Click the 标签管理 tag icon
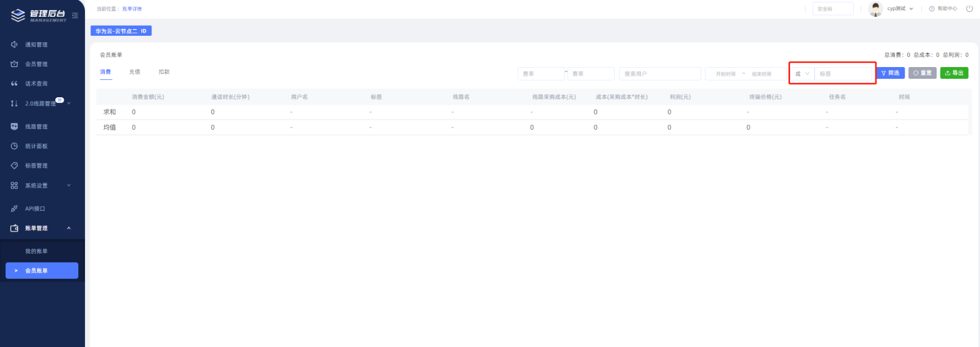 pos(15,166)
